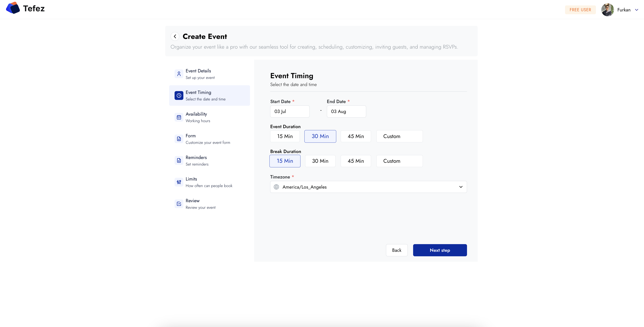The image size is (644, 327).
Task: Select 45 Min break duration
Action: [355, 161]
